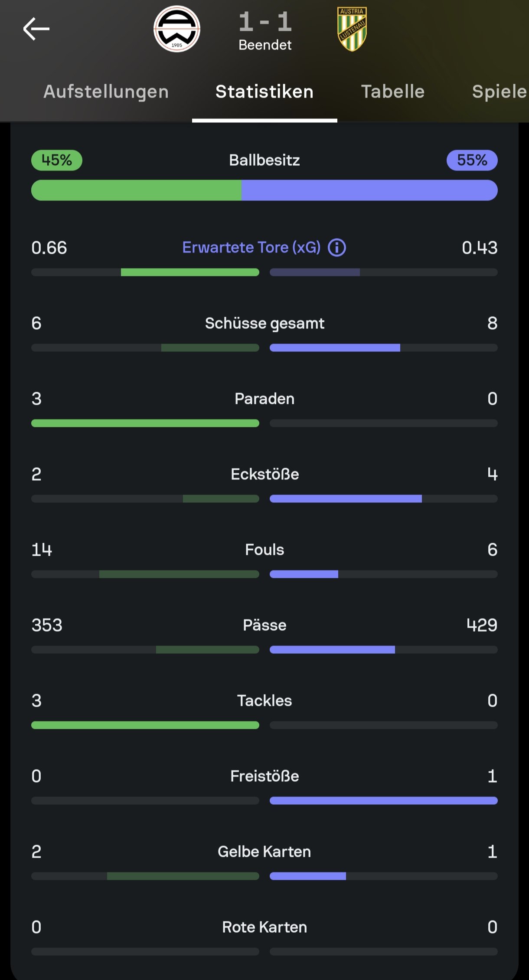The width and height of the screenshot is (529, 980).
Task: Tap the xG info icon
Action: point(337,248)
